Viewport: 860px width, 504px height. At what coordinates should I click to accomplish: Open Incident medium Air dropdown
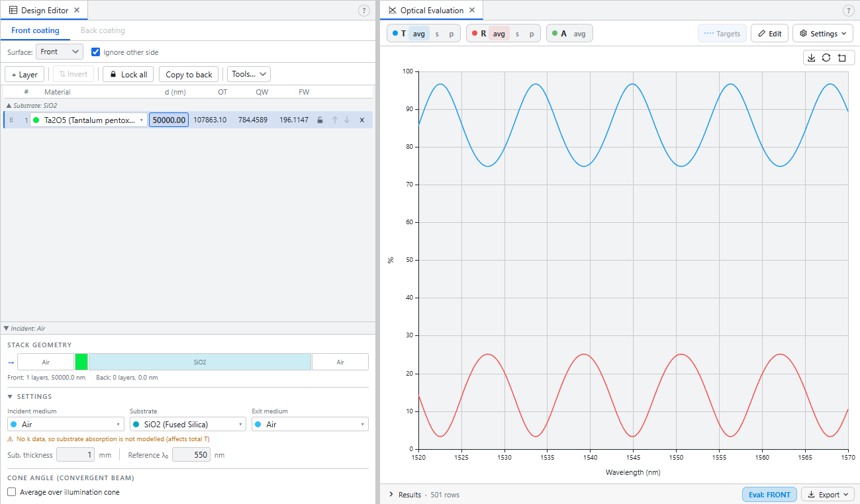[66, 424]
